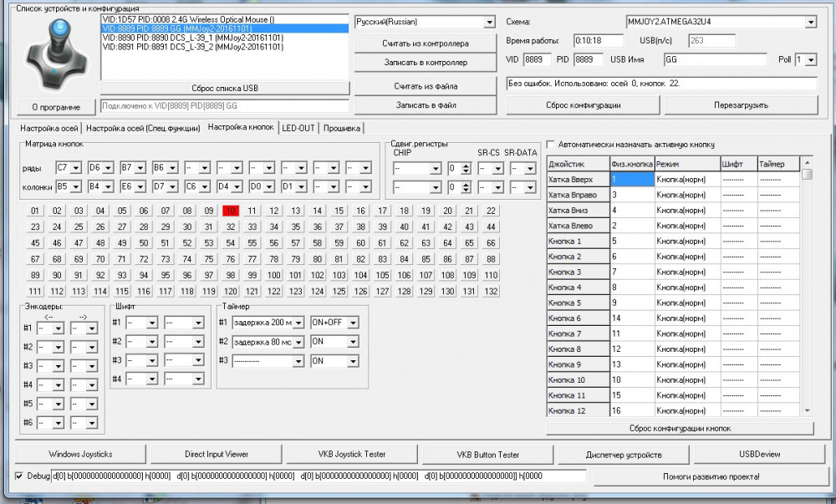Open USBDeview utility

(x=758, y=454)
